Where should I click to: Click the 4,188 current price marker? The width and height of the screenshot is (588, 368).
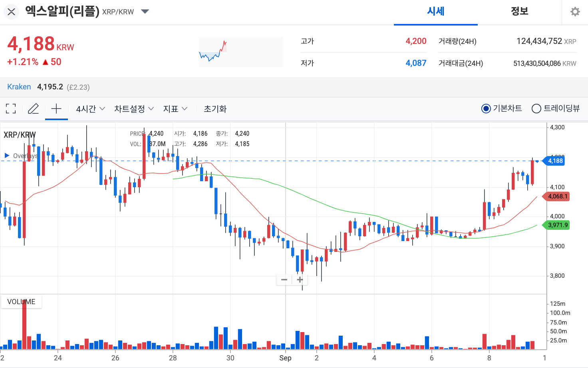coord(555,161)
